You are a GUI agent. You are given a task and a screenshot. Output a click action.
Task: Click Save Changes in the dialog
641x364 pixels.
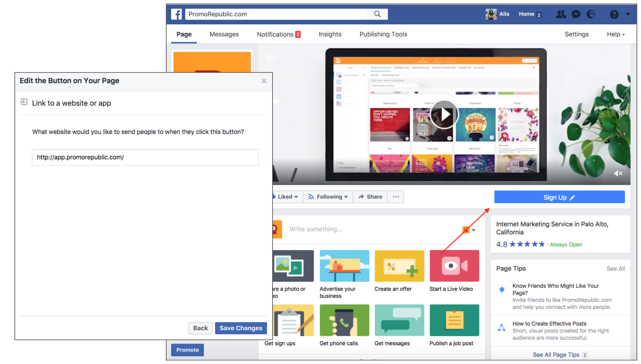pyautogui.click(x=241, y=328)
